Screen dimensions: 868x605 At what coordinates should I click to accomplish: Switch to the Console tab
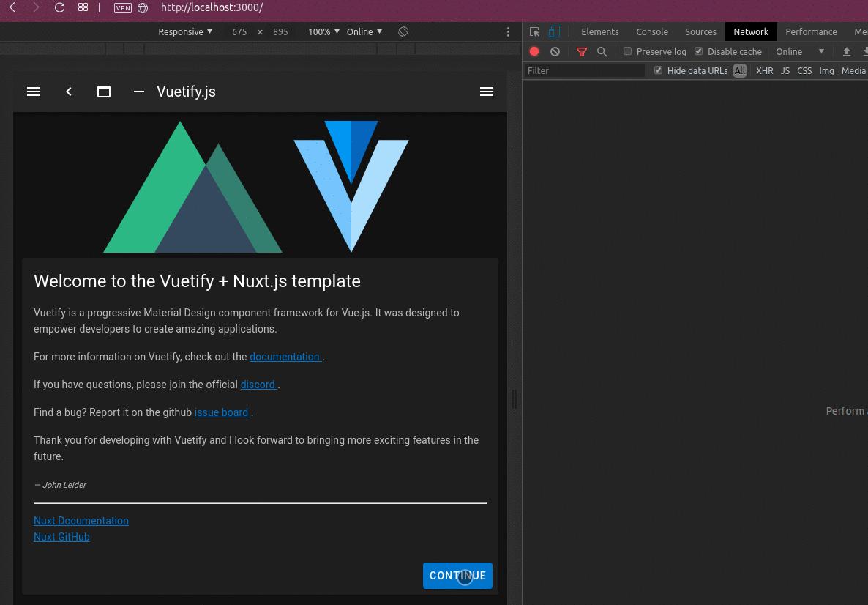651,31
